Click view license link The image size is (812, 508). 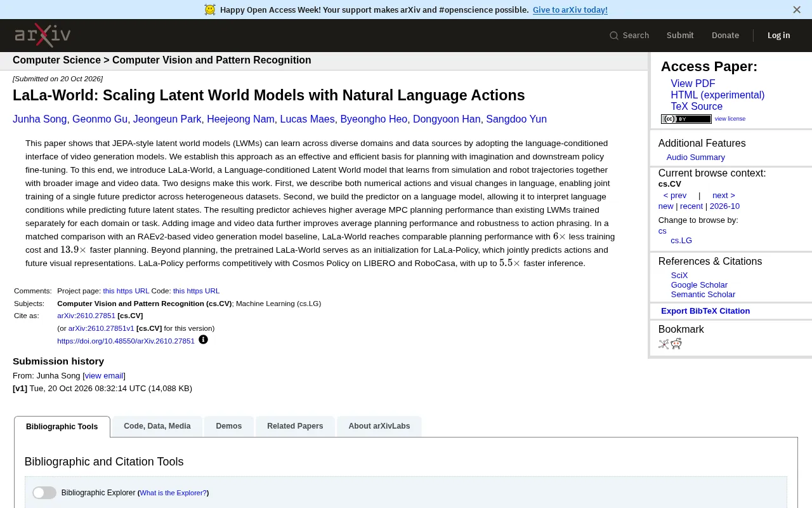click(730, 119)
